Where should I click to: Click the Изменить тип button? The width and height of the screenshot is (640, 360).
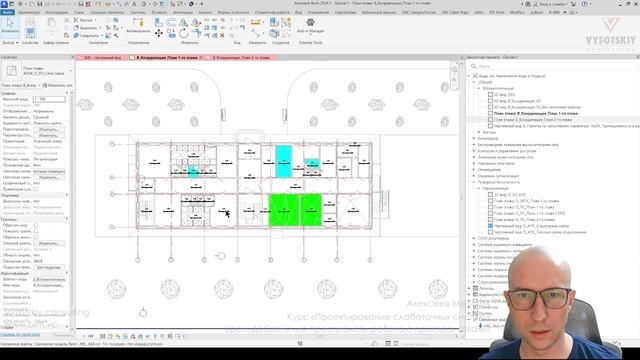(x=58, y=85)
